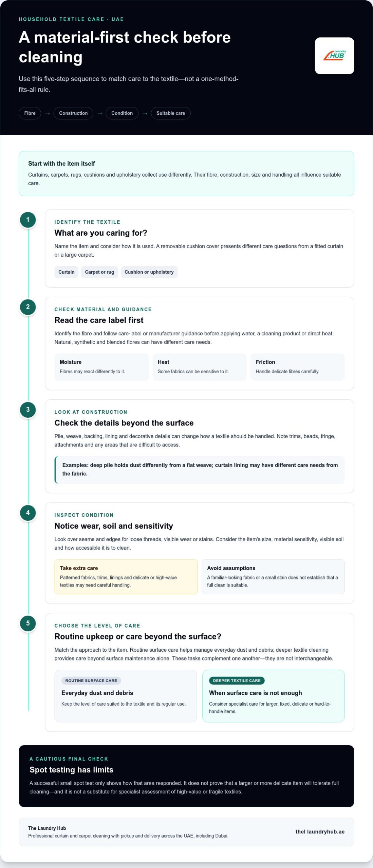Screen dimensions: 373x868
Task: Click the Suitable care pill
Action: click(x=171, y=113)
